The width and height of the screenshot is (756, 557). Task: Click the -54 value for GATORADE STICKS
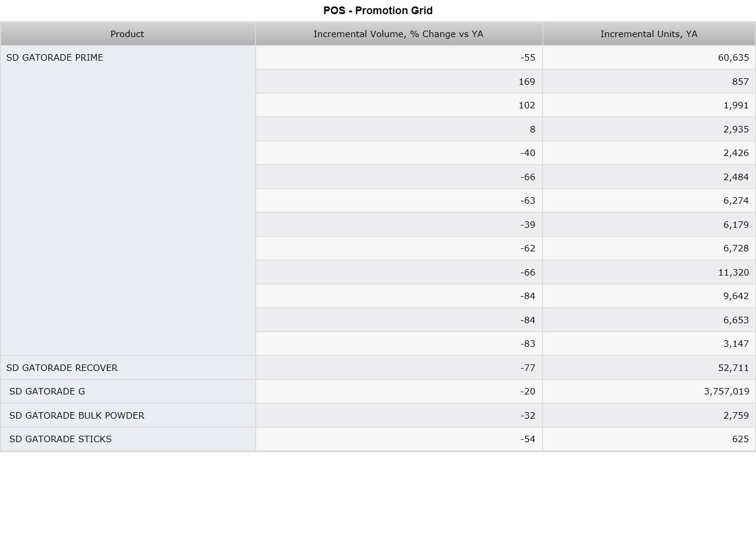click(399, 439)
